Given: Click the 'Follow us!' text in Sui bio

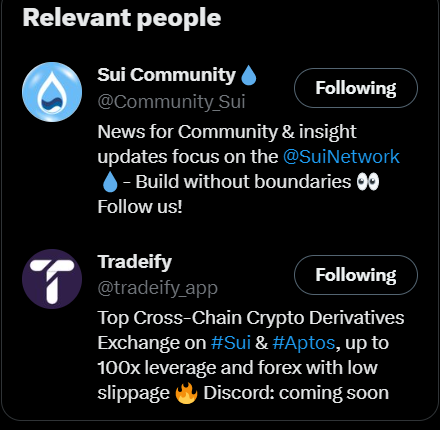Looking at the screenshot, I should coord(140,207).
